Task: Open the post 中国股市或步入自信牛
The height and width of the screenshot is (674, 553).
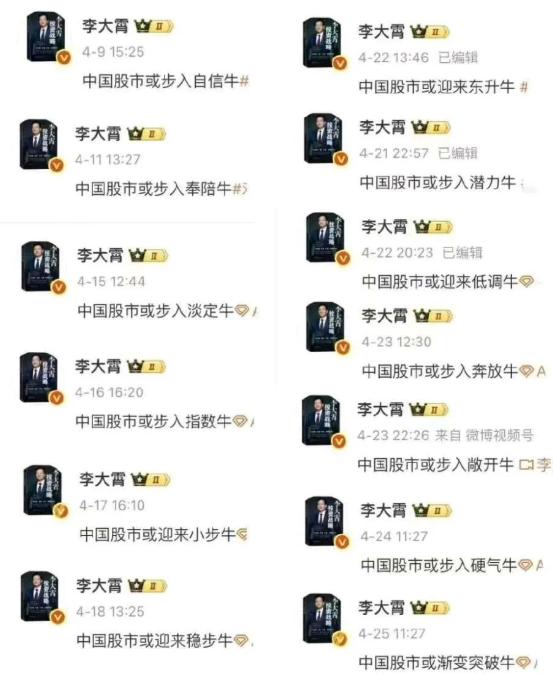Action: tap(160, 81)
